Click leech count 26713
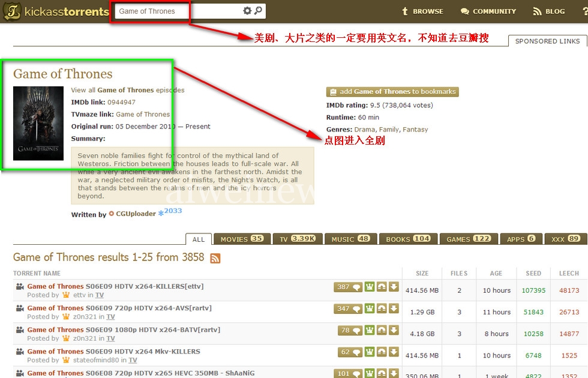The width and height of the screenshot is (588, 378). (569, 313)
